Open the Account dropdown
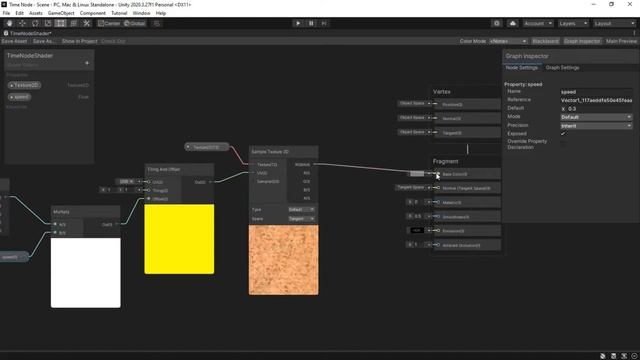The height and width of the screenshot is (360, 640). 538,23
